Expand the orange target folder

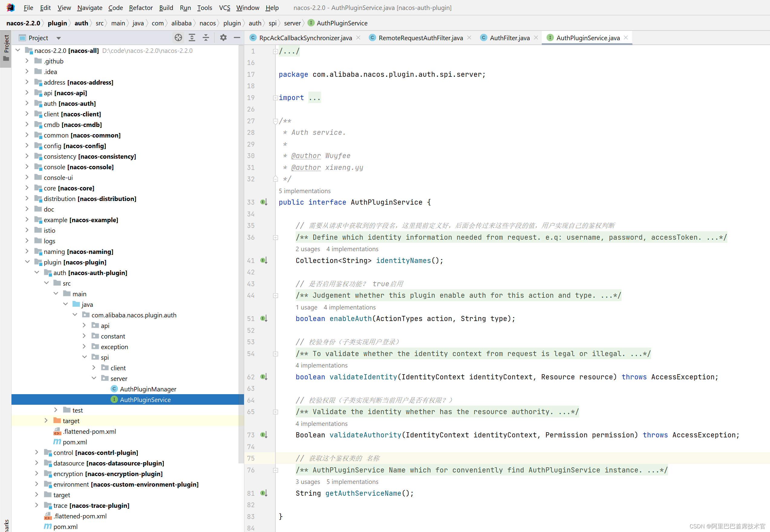tap(46, 421)
